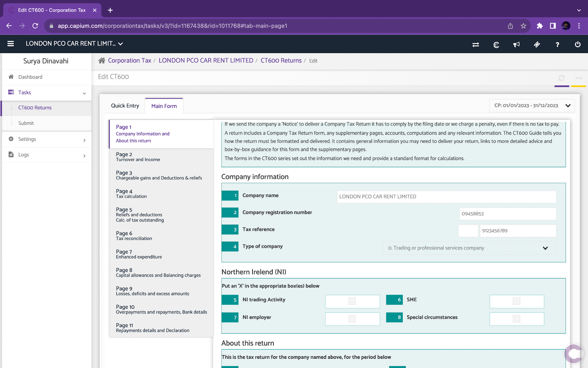
Task: Open Page 6 Tax reconciliation
Action: [x=161, y=236]
